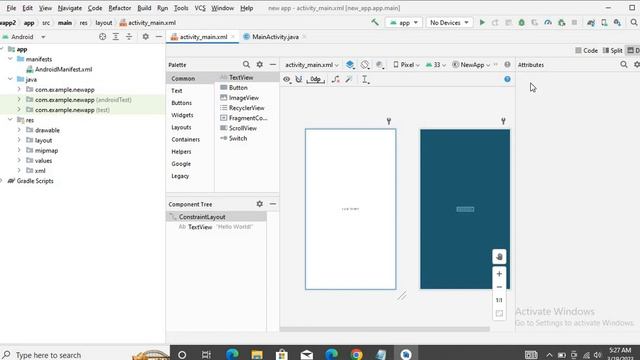640x360 pixels.
Task: Zoom to fit screen icon
Action: click(499, 313)
